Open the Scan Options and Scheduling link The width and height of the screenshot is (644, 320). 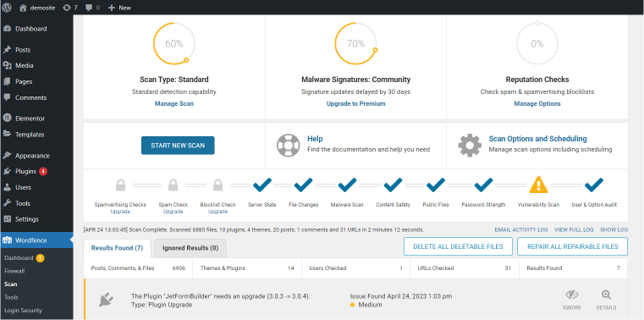537,139
